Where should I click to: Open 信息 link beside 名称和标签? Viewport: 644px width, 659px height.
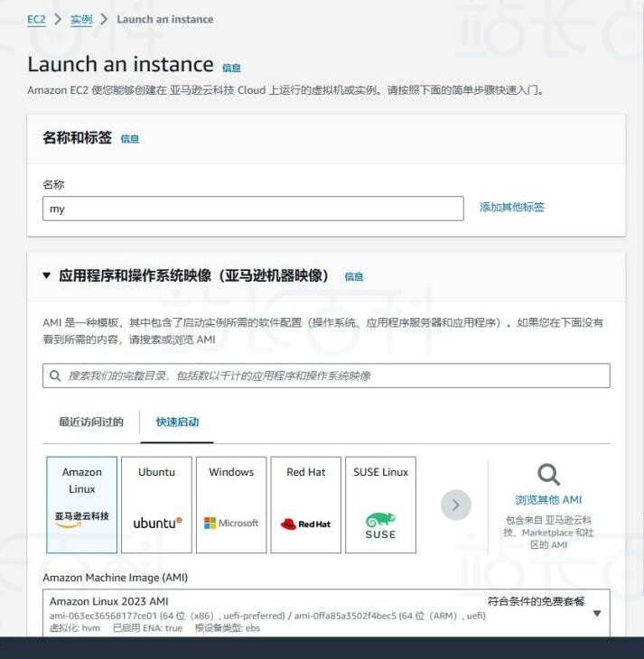[129, 139]
